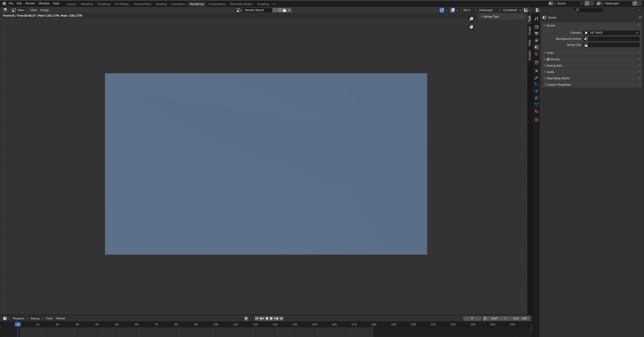Toggle fake user shield on Render Result
This screenshot has height=337, width=644.
tap(275, 10)
